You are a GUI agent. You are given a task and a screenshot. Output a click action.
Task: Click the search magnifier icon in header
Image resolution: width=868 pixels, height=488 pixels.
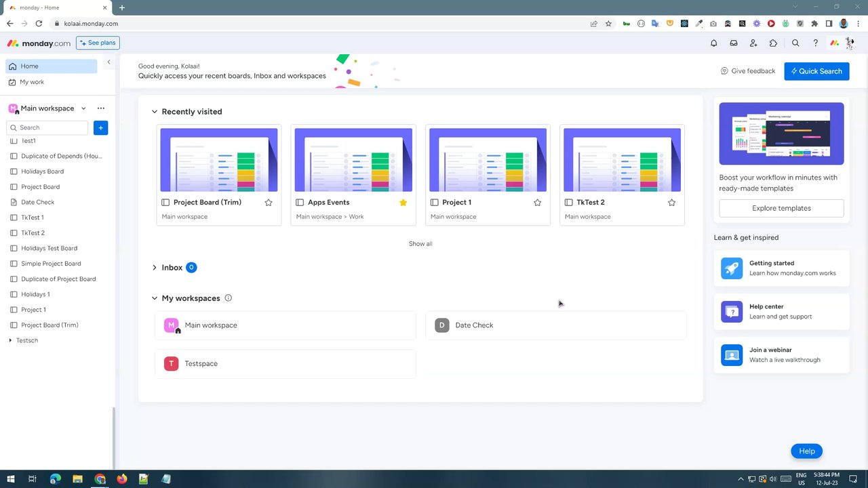[795, 43]
